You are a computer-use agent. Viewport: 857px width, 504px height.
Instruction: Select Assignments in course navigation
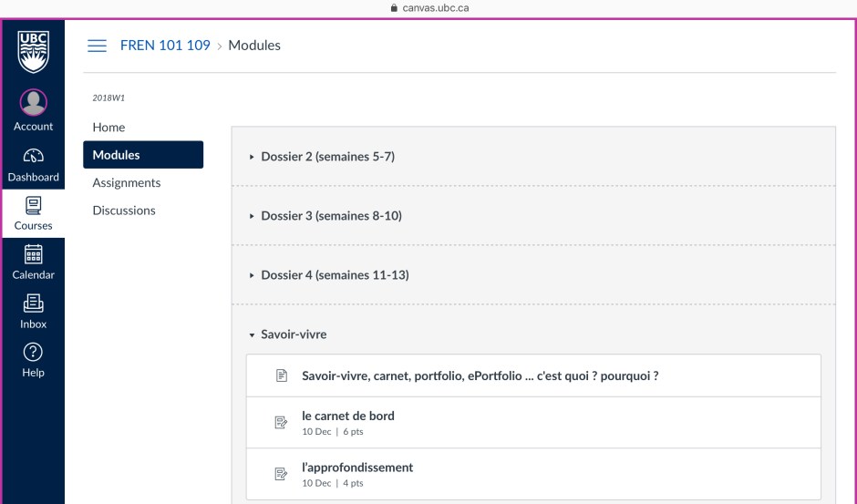(x=126, y=183)
